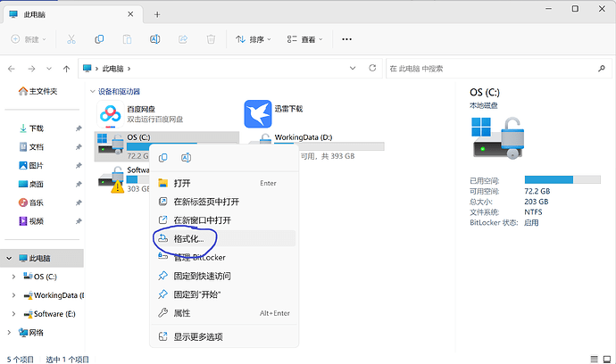Choose 属性 from context menu
The width and height of the screenshot is (616, 364).
point(224,313)
